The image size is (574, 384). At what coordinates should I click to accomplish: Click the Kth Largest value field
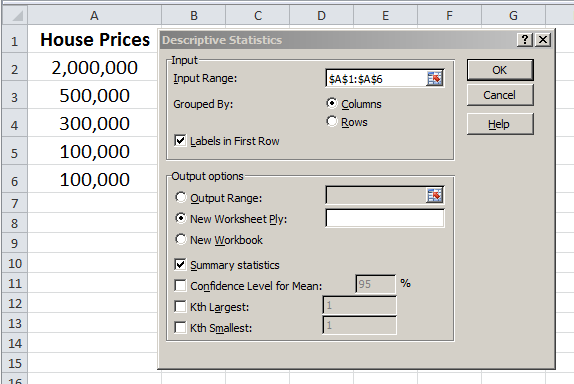click(x=359, y=306)
